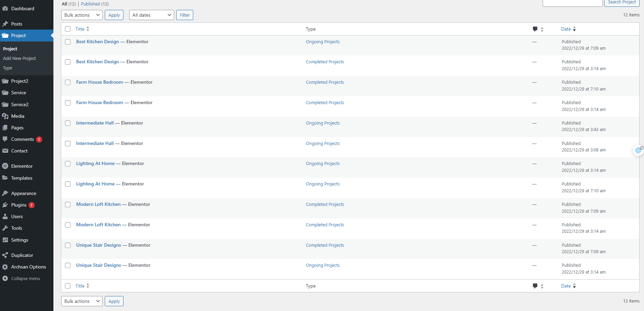Click the Templates folder icon
The image size is (644, 311).
(5, 178)
